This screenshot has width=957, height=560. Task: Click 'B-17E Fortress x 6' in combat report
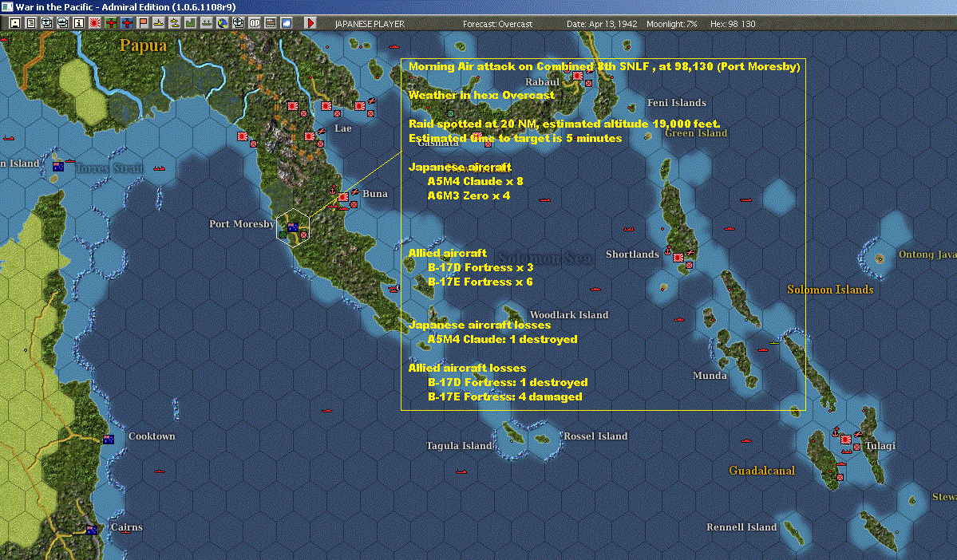(480, 282)
